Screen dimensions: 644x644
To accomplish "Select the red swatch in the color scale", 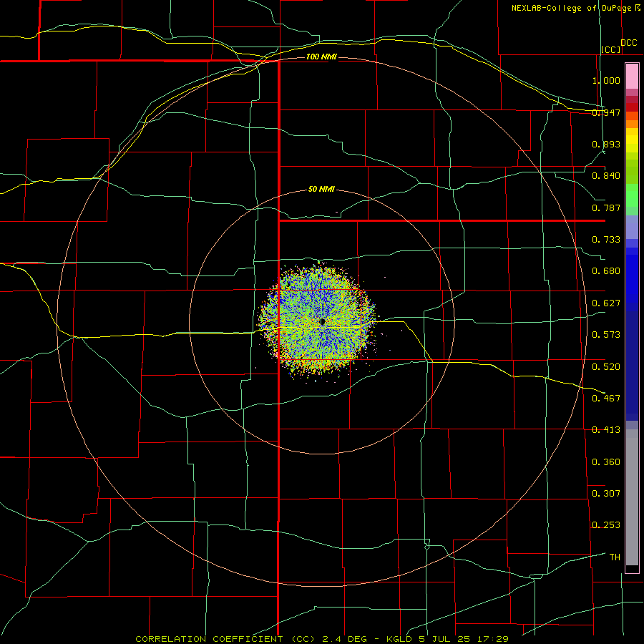I will 632,107.
